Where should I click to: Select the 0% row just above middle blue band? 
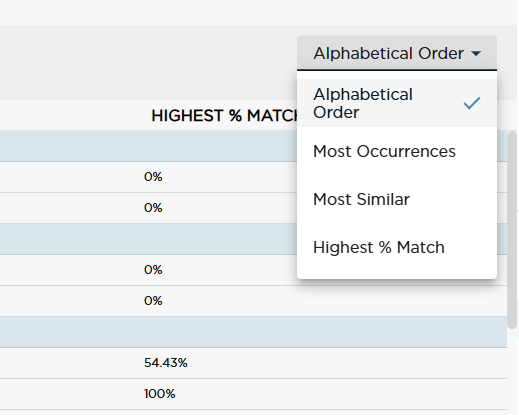click(x=148, y=208)
